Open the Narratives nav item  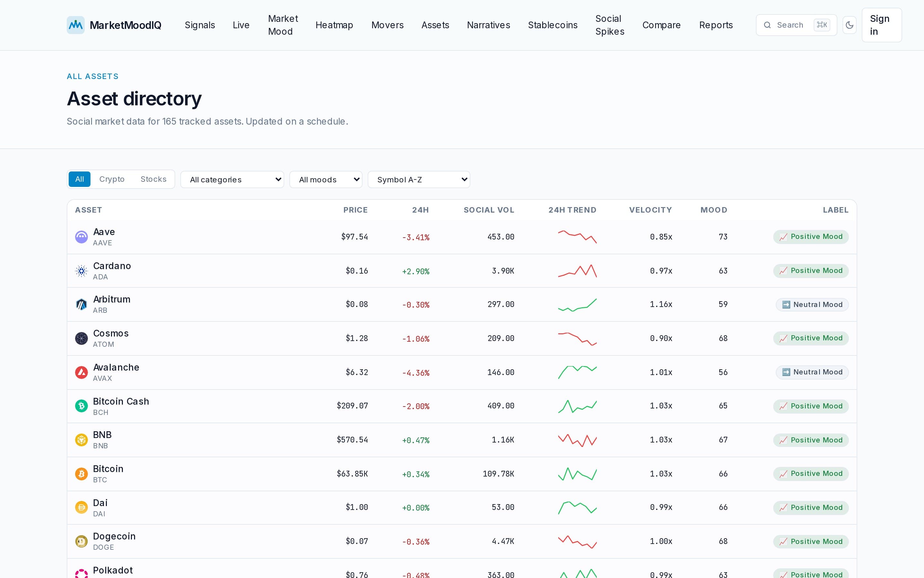[488, 25]
